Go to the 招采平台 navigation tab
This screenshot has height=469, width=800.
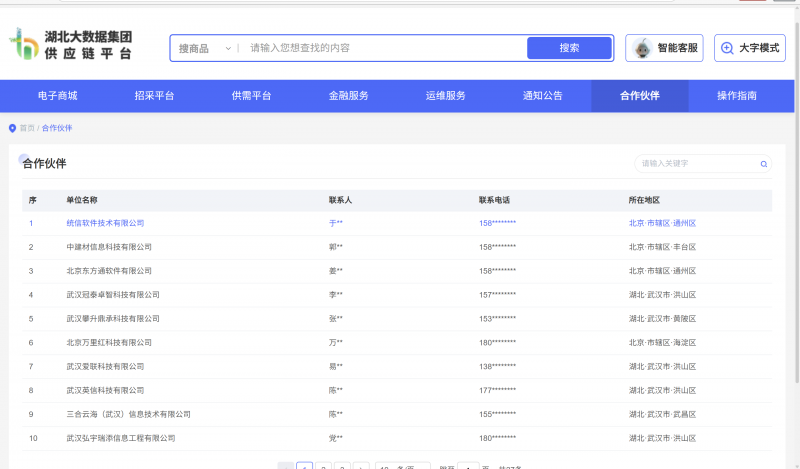(x=154, y=96)
